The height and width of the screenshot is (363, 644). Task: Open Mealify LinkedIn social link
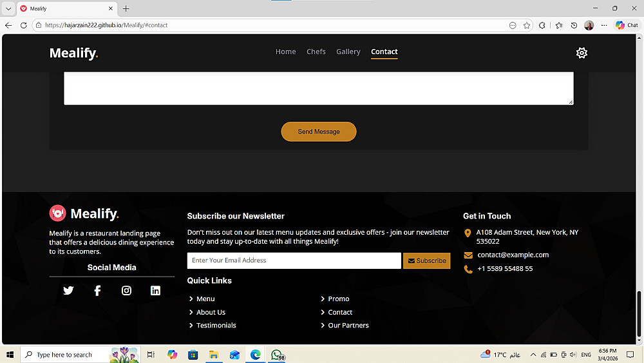(155, 291)
